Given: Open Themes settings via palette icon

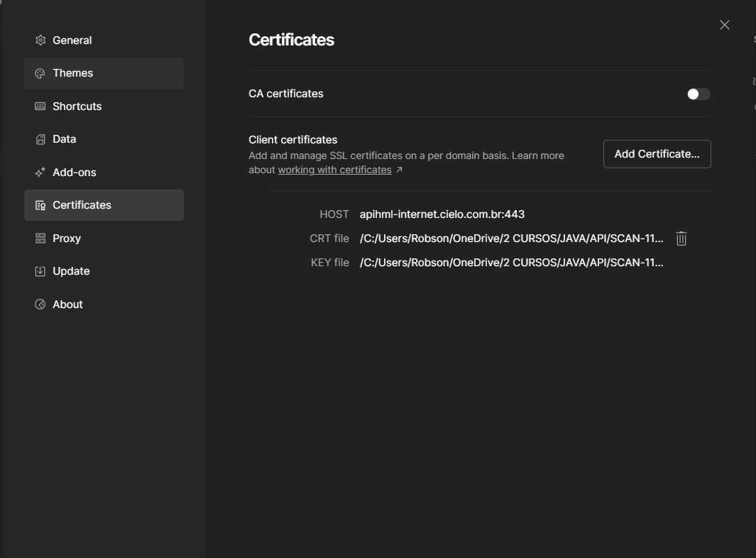Looking at the screenshot, I should pos(40,73).
